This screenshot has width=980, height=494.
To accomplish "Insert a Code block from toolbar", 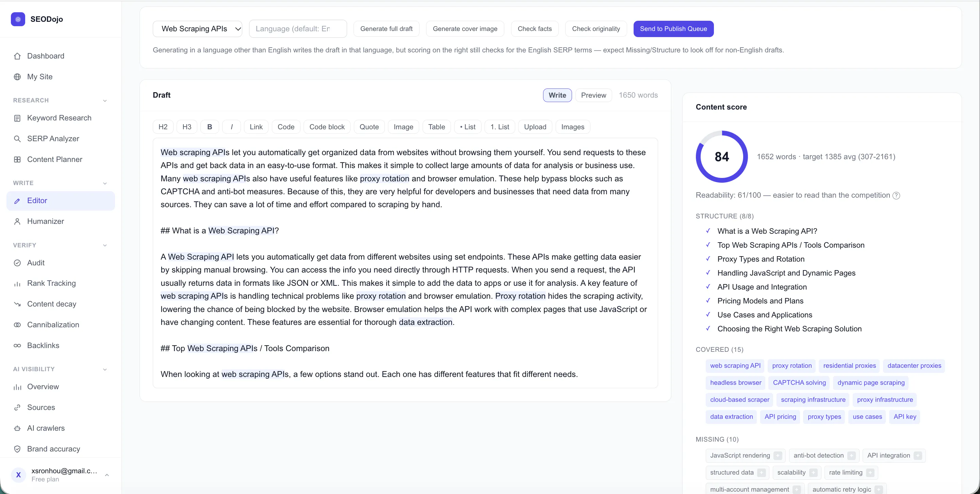I will [327, 127].
